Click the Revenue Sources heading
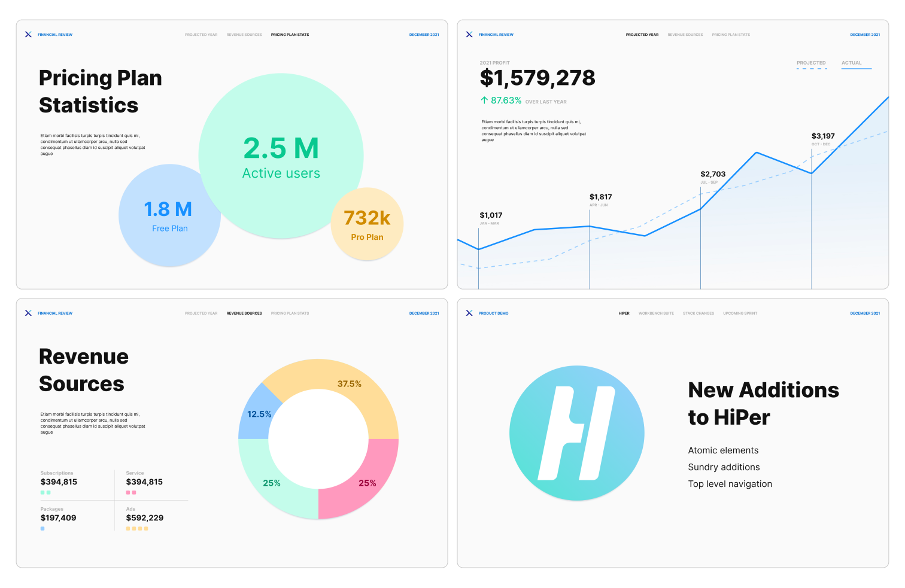 coord(84,370)
